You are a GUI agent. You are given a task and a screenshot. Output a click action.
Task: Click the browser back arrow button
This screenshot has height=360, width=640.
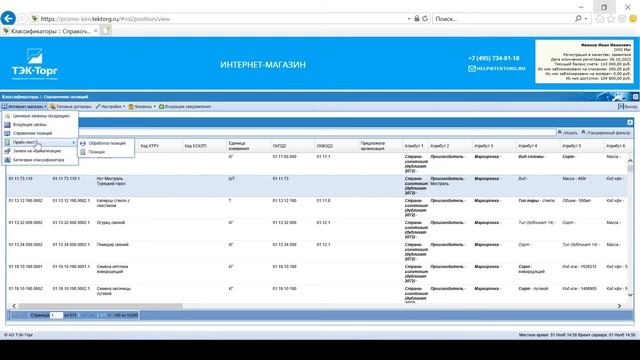click(8, 18)
